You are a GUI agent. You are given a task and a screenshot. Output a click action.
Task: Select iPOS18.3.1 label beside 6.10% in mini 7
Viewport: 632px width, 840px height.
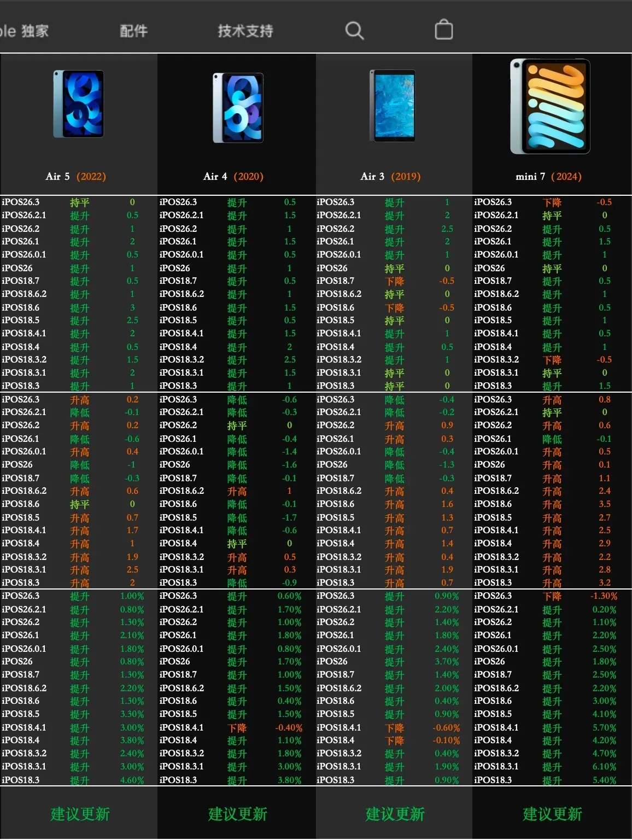pyautogui.click(x=496, y=767)
